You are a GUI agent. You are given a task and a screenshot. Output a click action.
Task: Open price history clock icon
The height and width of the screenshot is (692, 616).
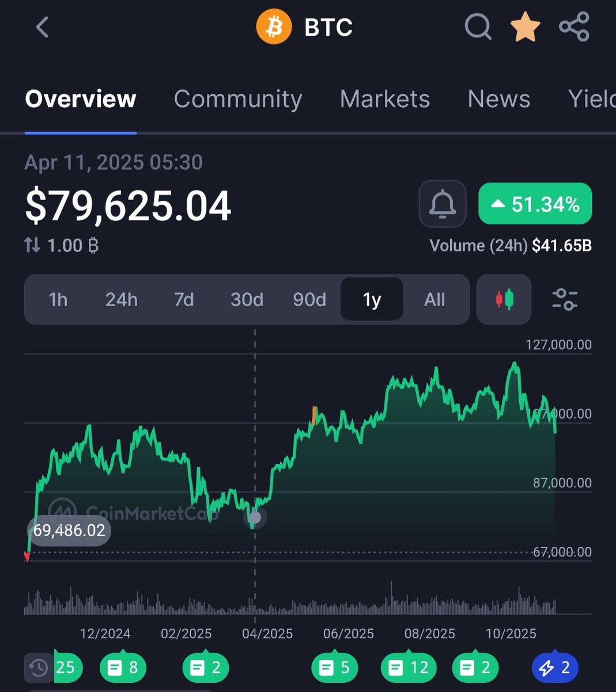39,668
